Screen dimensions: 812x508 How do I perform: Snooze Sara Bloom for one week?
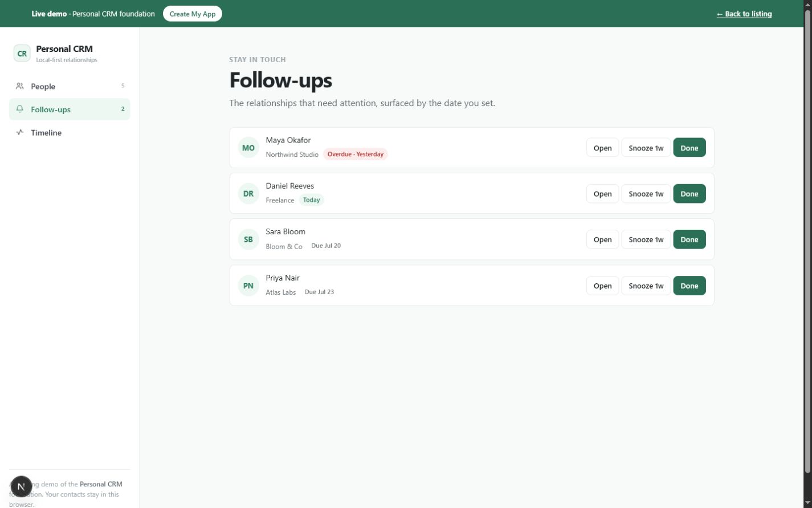pos(646,239)
